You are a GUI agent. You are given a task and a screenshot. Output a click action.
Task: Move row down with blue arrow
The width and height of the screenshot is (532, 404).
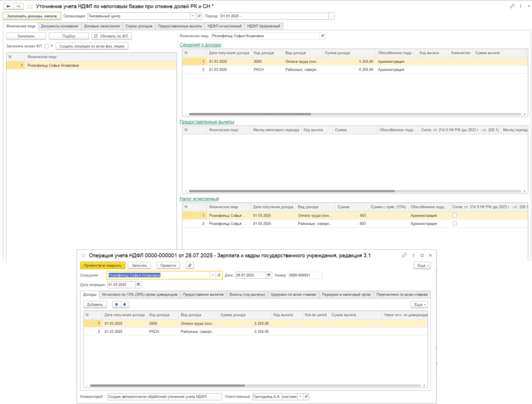point(125,304)
